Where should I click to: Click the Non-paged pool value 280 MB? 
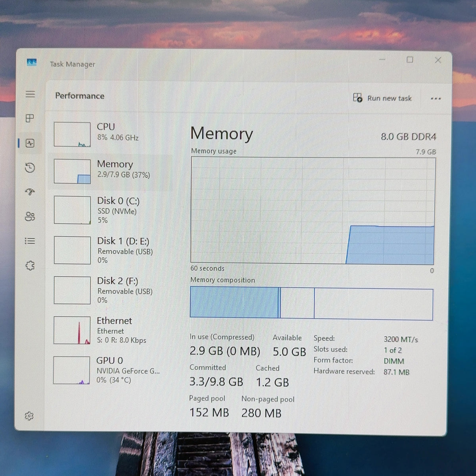coord(261,413)
